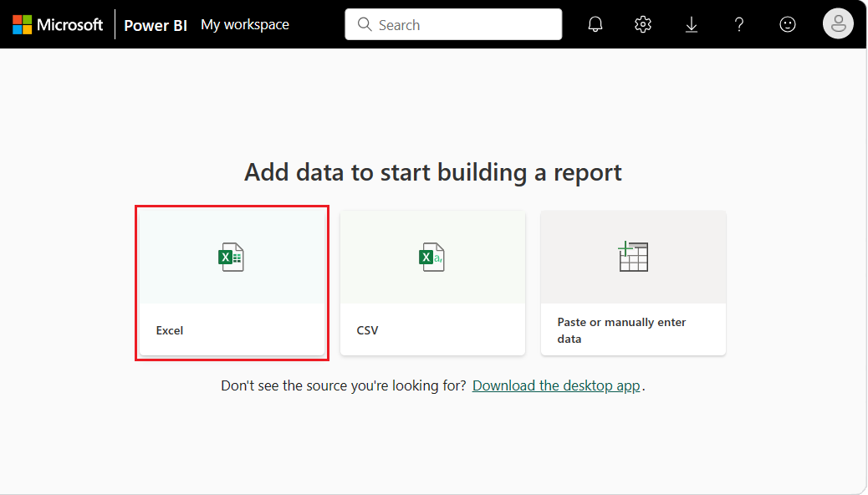
Task: Click the CSV label text
Action: tap(367, 330)
